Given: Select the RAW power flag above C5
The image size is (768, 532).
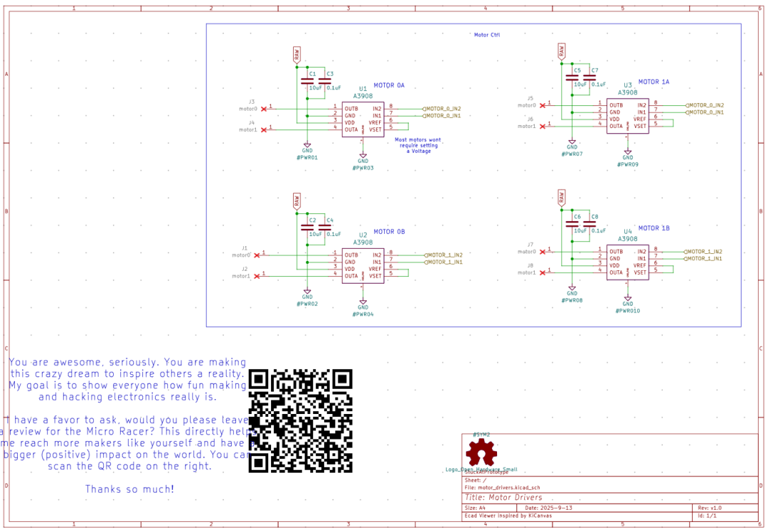Looking at the screenshot, I should pyautogui.click(x=561, y=51).
